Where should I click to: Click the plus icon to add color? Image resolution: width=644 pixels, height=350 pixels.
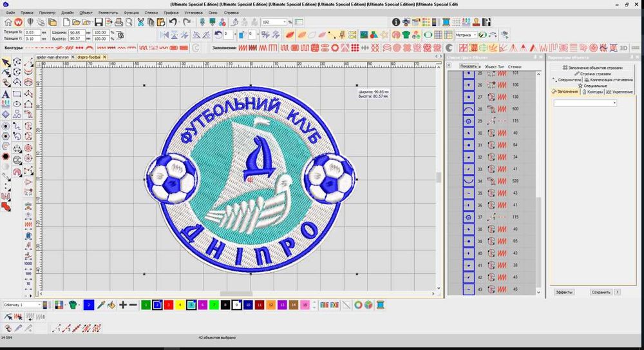[x=122, y=305]
